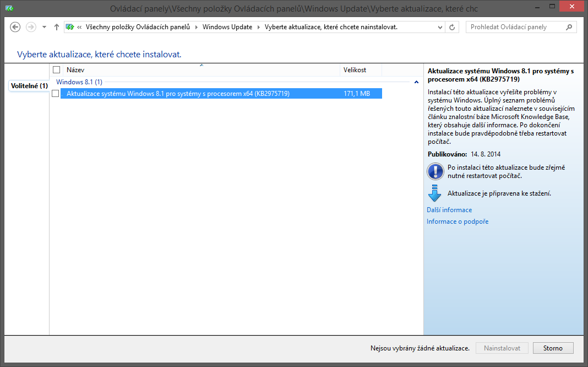Select the Volitelné (1) tab

(x=29, y=86)
